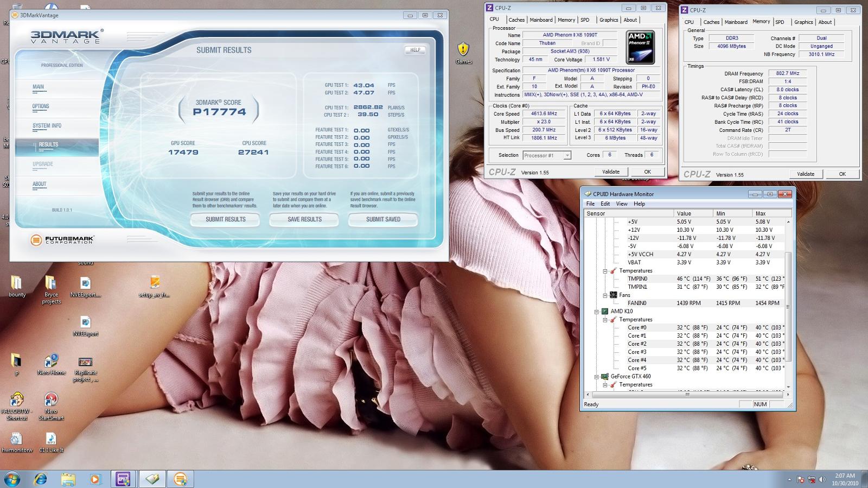Open Options in the 3DMark Vantage sidebar

(41, 106)
